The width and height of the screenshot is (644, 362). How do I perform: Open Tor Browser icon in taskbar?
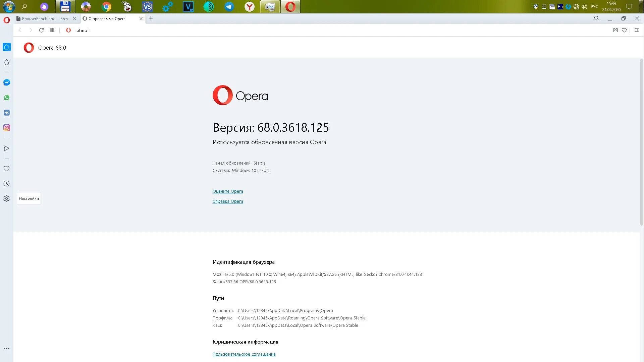coord(209,6)
